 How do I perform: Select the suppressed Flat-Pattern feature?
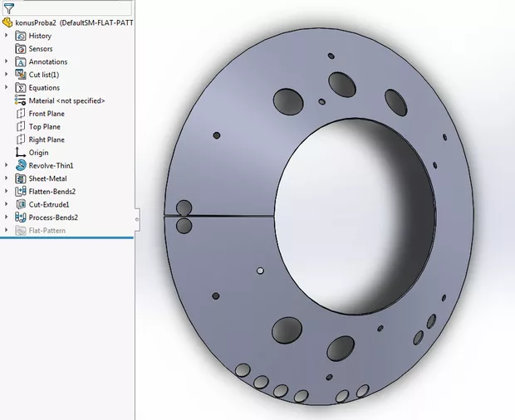tap(47, 230)
